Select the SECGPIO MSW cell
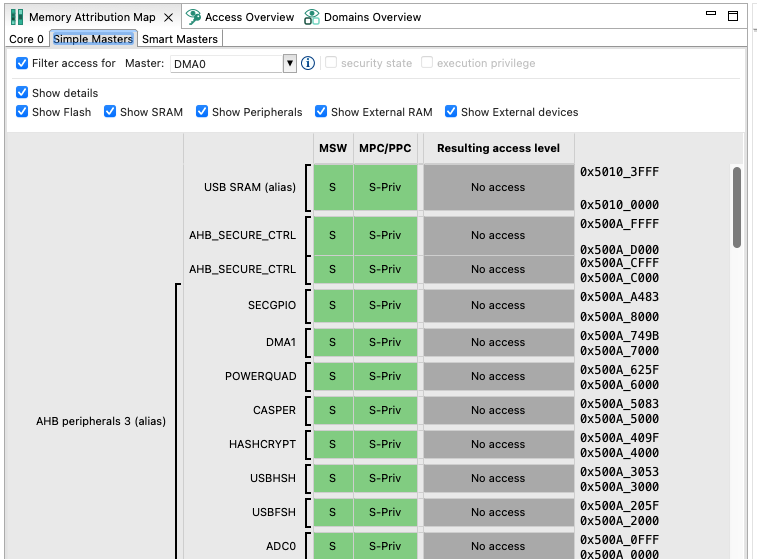Image resolution: width=757 pixels, height=559 pixels. [333, 305]
